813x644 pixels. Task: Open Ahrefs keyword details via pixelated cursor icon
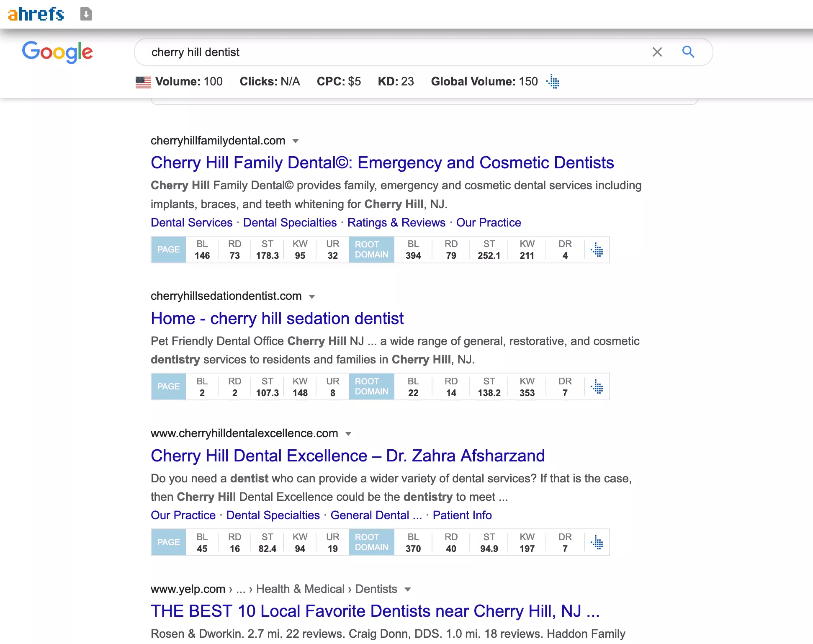coord(553,82)
